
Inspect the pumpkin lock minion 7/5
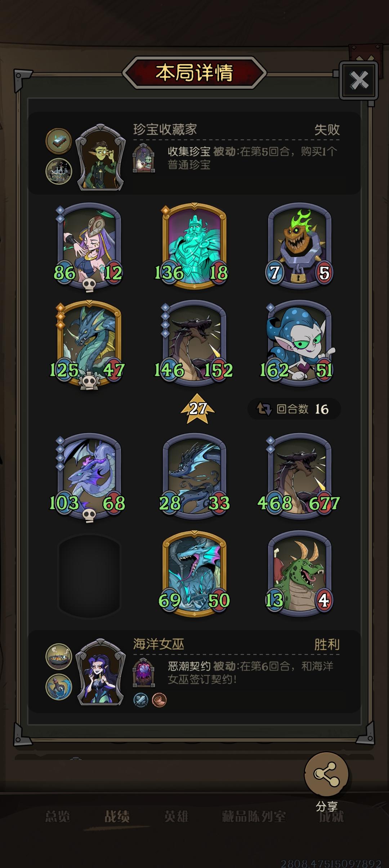(299, 246)
